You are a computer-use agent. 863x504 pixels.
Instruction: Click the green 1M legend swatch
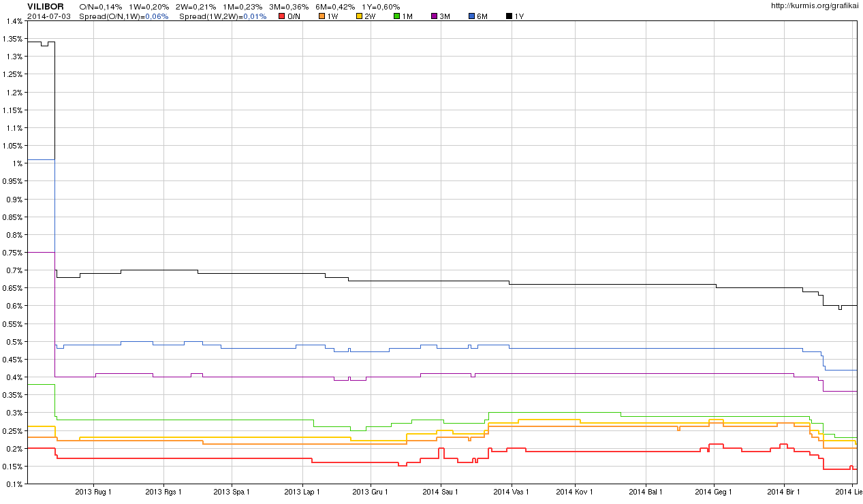point(396,16)
